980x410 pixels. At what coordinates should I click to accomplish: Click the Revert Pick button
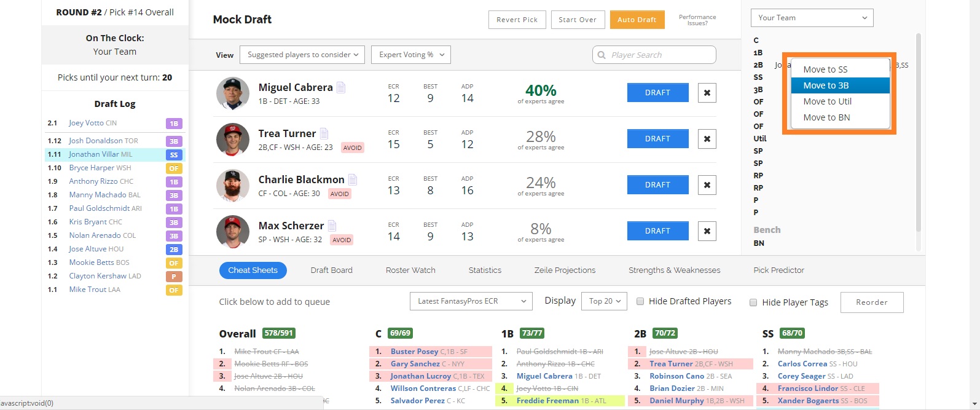coord(517,20)
